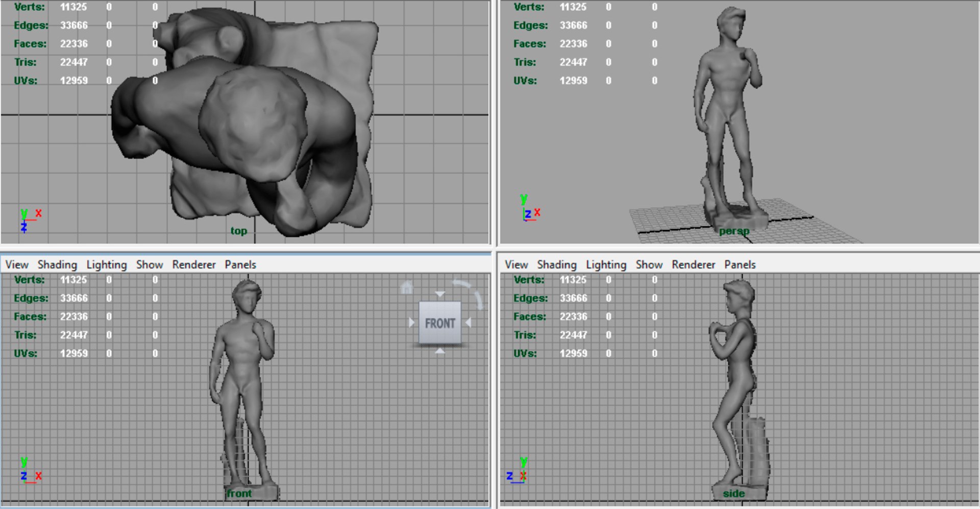Open the Panels menu in the front panel
Viewport: 980px width, 509px height.
tap(240, 264)
